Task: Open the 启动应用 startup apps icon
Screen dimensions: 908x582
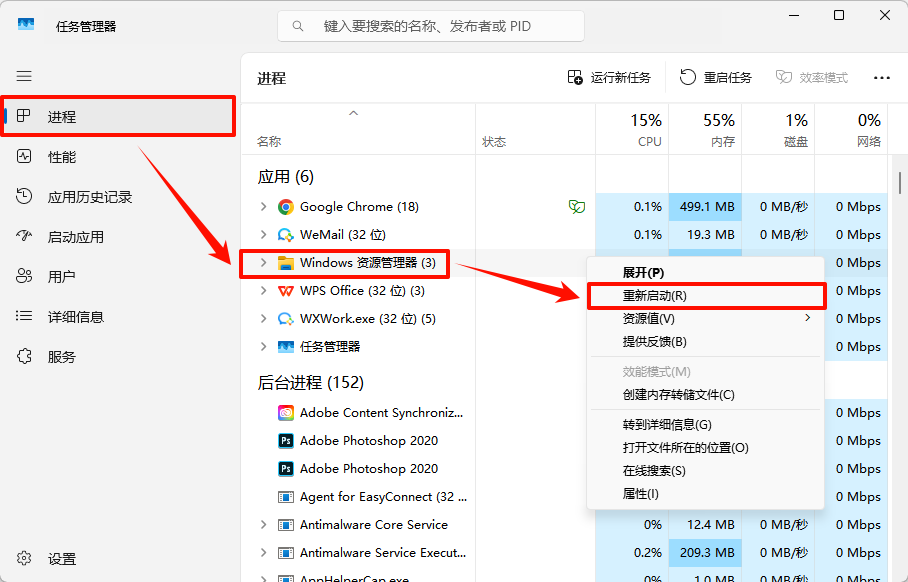Action: pyautogui.click(x=24, y=236)
